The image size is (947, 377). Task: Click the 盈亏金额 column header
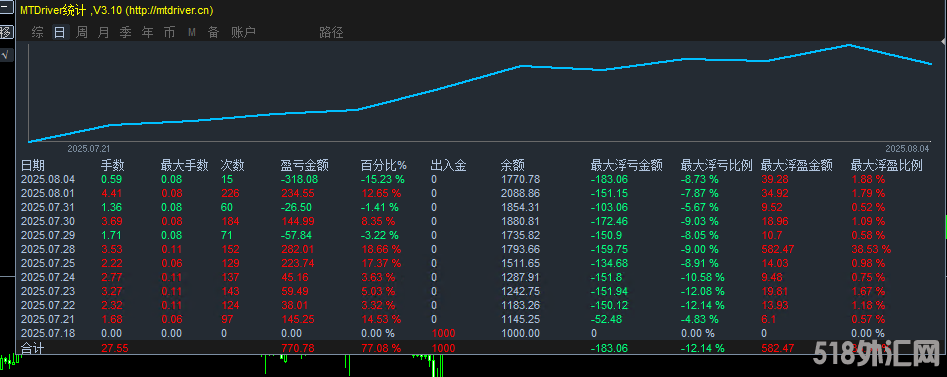pyautogui.click(x=304, y=165)
